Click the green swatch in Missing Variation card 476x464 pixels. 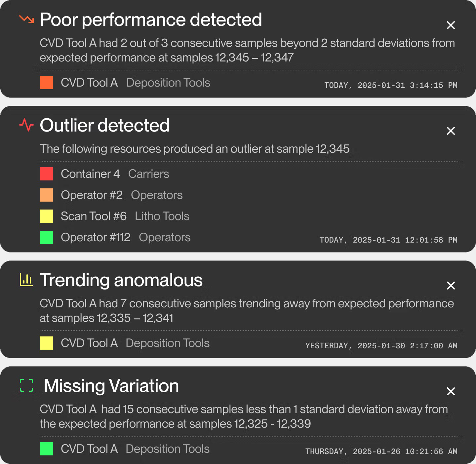[x=46, y=449]
